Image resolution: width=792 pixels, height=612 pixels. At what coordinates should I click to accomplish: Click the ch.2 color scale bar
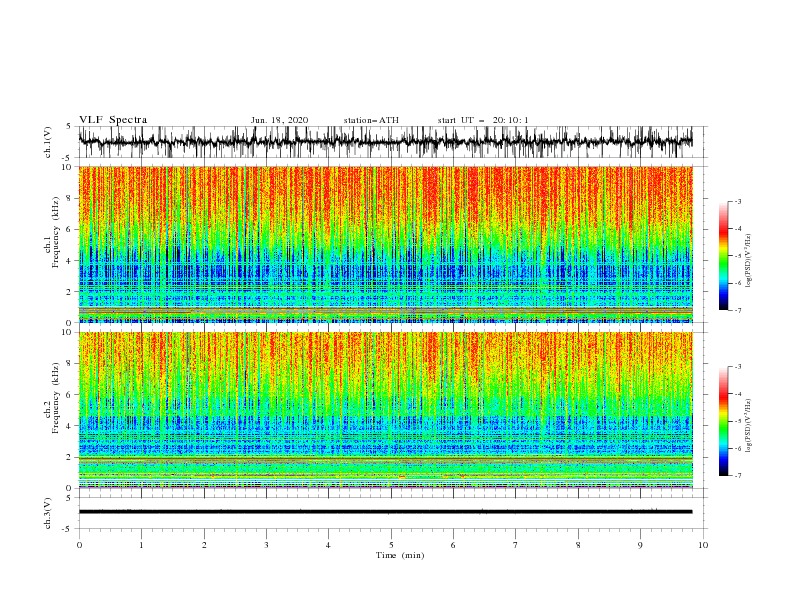[x=723, y=421]
